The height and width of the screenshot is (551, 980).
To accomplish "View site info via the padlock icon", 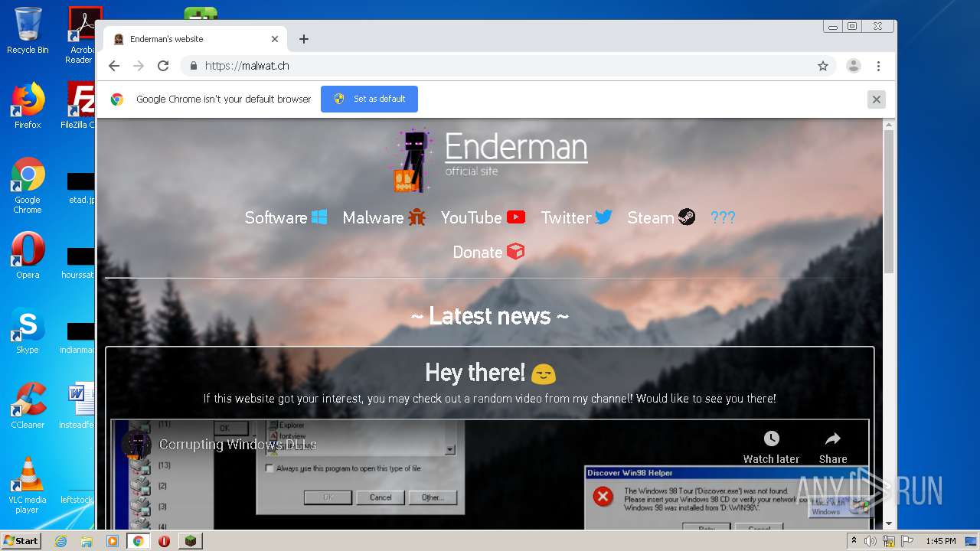I will [x=194, y=66].
